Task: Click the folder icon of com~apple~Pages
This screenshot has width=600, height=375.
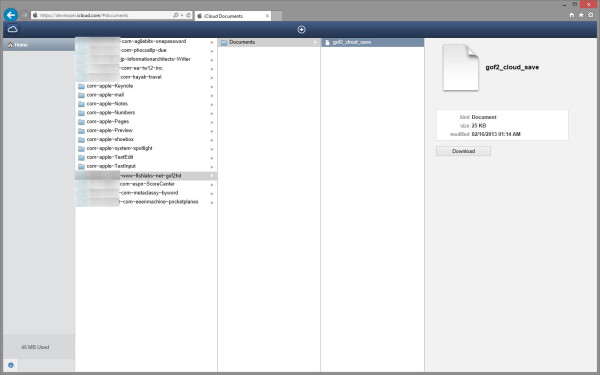Action: coord(81,122)
